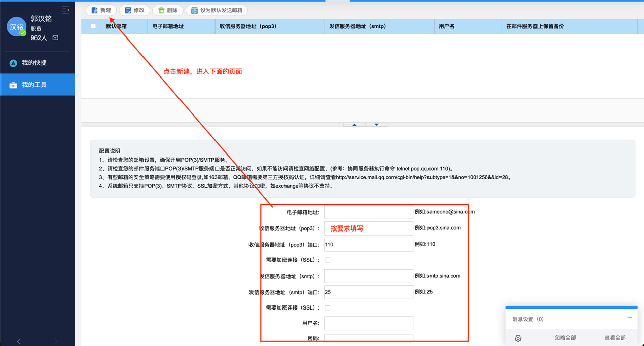Click the envelope icon beside 962人
The image size is (644, 346).
(55, 37)
